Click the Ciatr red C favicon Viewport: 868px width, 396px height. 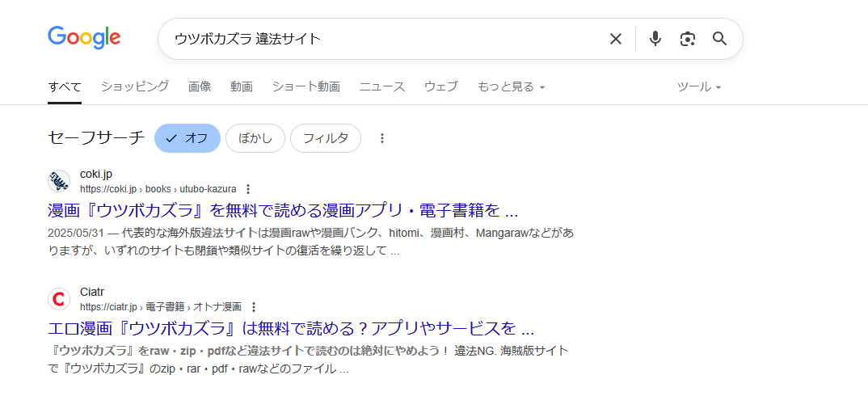[x=59, y=299]
